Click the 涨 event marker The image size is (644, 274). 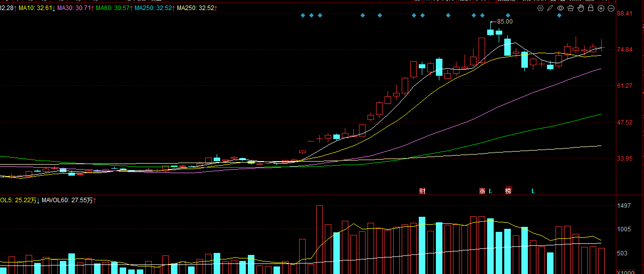pos(482,191)
